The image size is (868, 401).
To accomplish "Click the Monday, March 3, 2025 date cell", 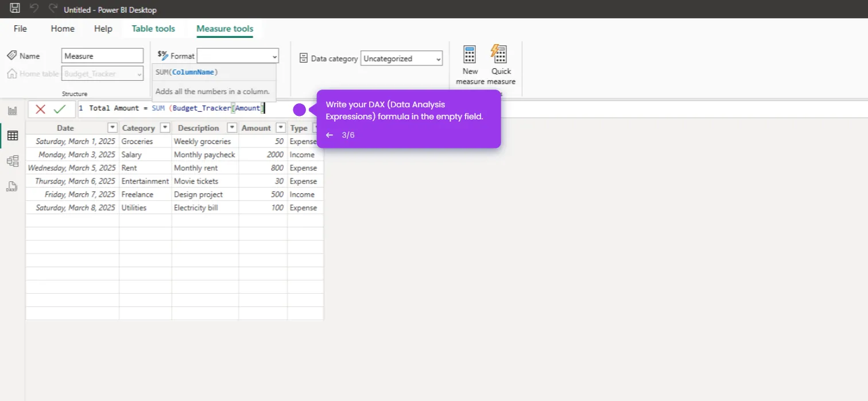I will coord(72,154).
